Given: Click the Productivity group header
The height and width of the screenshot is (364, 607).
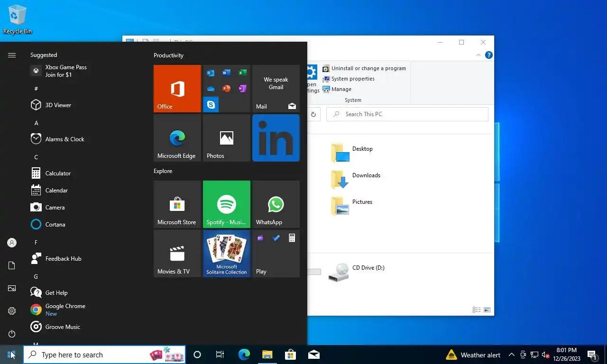Looking at the screenshot, I should tap(168, 55).
